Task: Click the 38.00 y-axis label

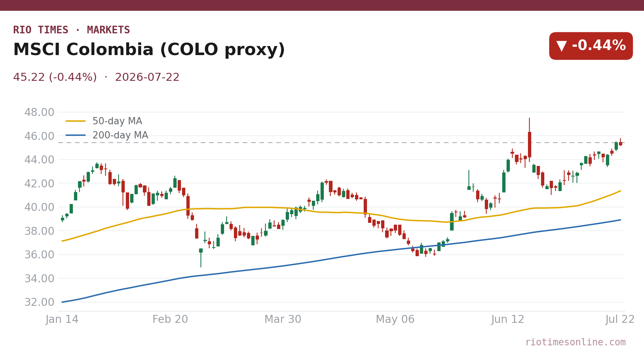Action: [x=39, y=231]
